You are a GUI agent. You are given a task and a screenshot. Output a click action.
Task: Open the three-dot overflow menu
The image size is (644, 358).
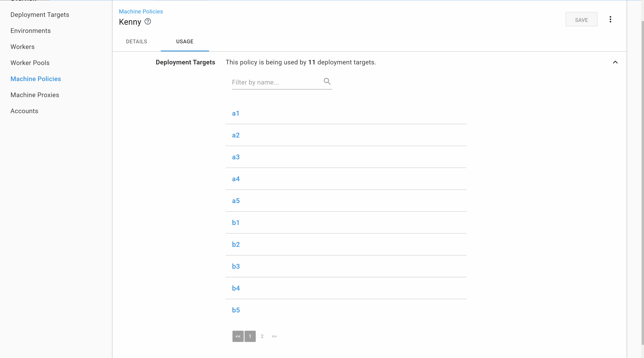(610, 19)
